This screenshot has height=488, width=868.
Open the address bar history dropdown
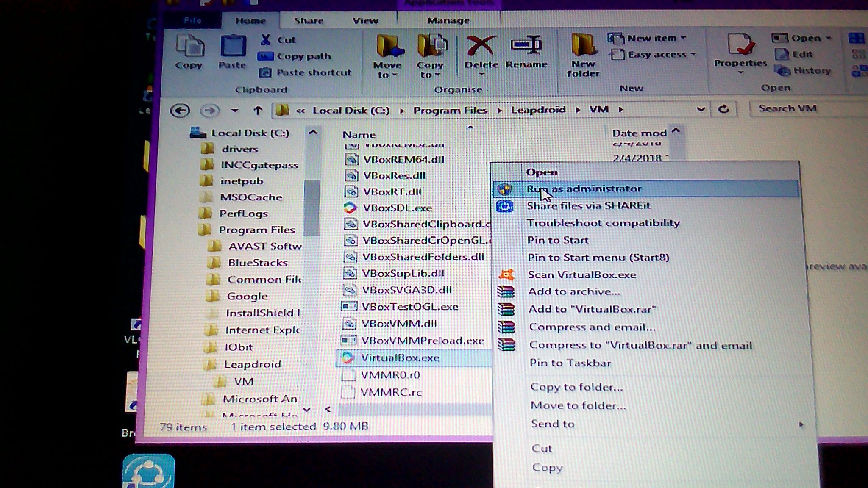(701, 109)
